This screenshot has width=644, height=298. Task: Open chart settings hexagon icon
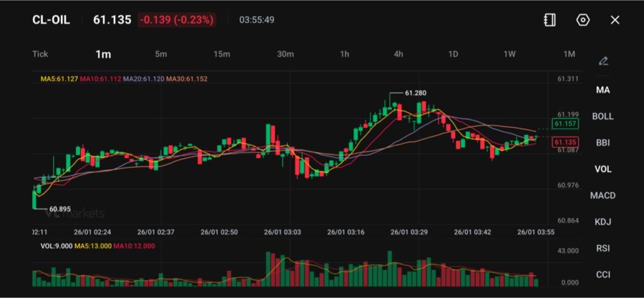tap(583, 20)
